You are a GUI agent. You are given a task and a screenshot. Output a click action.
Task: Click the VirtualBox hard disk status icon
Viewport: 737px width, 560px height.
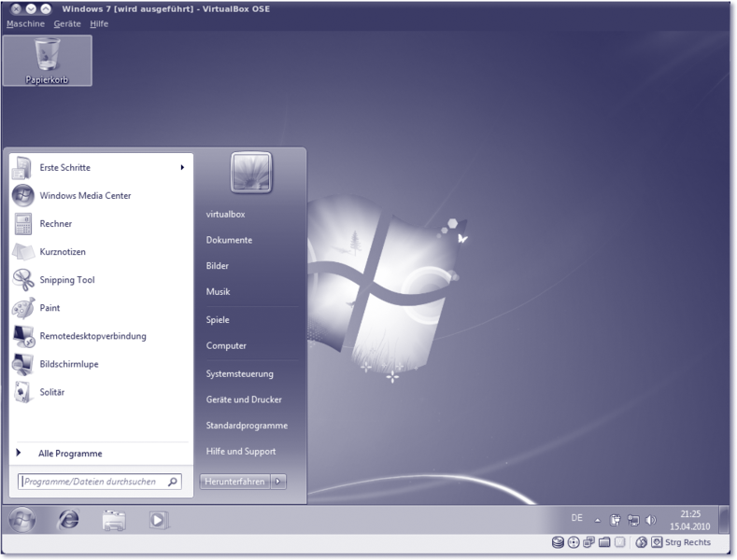pos(558,542)
